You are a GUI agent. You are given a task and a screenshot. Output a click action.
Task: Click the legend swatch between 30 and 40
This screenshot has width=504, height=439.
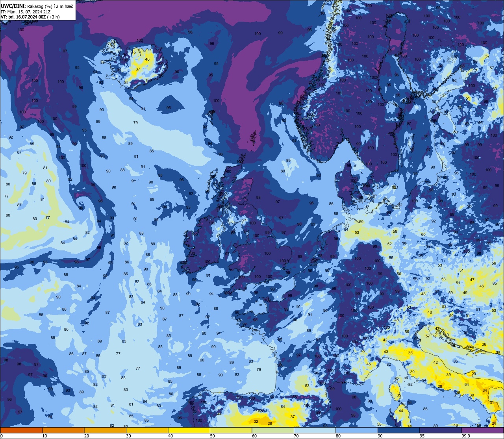(x=147, y=430)
